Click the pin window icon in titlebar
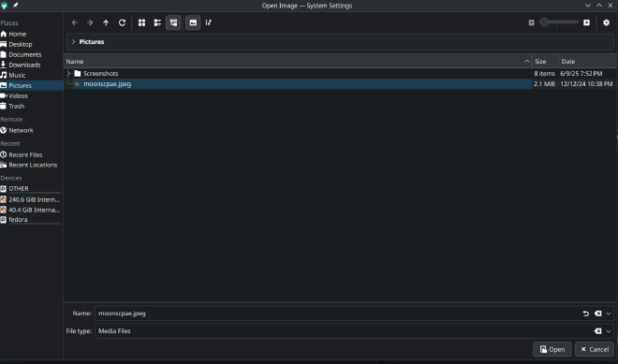Screen dimensions: 618x364 pos(15,5)
